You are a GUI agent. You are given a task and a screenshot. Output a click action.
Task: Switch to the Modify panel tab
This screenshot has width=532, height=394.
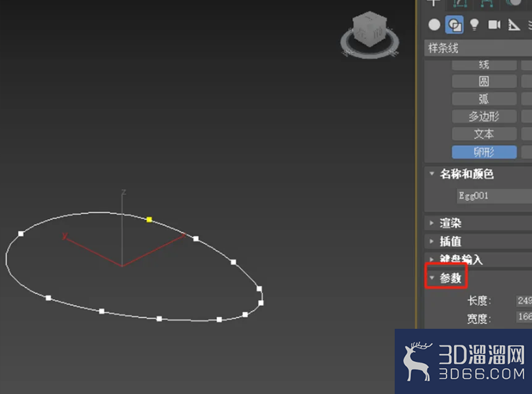pos(461,3)
